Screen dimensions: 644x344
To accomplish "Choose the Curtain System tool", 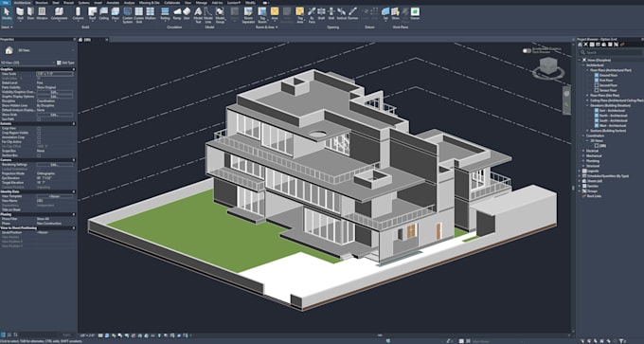I will pyautogui.click(x=128, y=14).
